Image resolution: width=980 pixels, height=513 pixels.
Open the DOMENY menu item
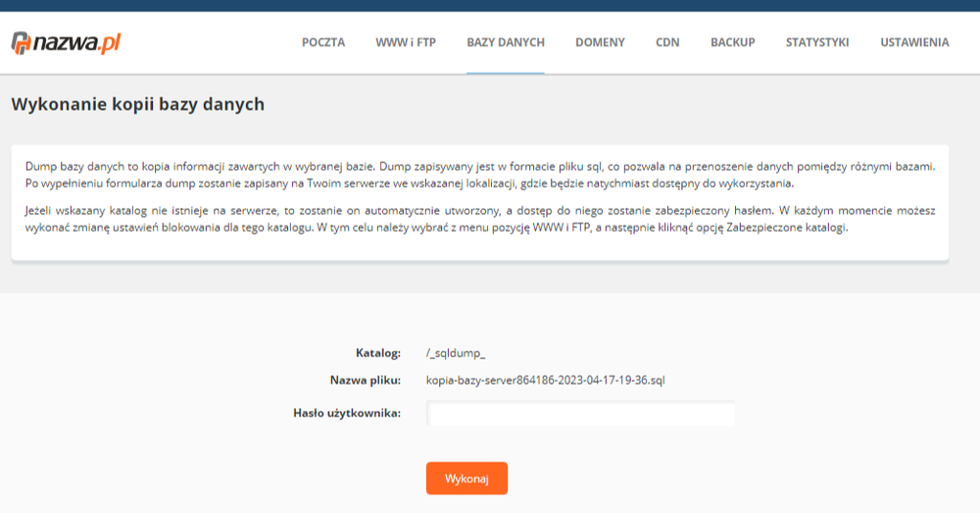(x=600, y=42)
